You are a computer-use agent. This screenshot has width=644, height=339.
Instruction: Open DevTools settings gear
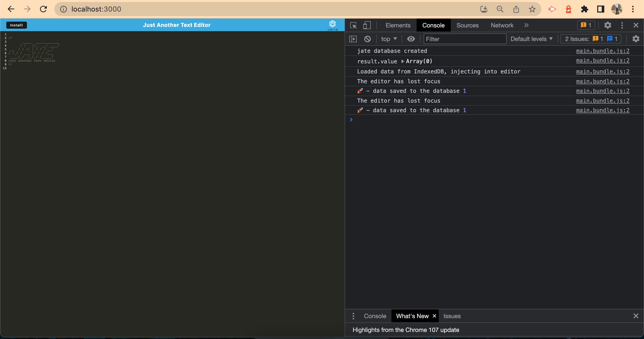point(608,25)
